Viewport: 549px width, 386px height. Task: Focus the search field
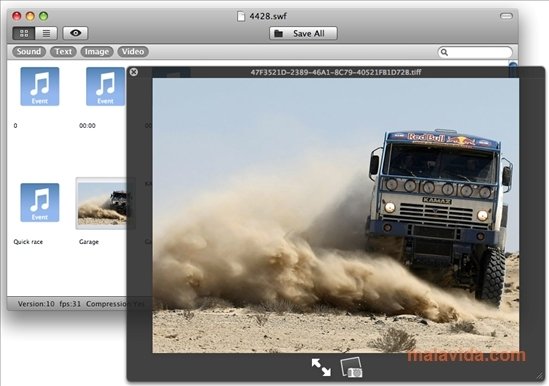click(x=475, y=52)
